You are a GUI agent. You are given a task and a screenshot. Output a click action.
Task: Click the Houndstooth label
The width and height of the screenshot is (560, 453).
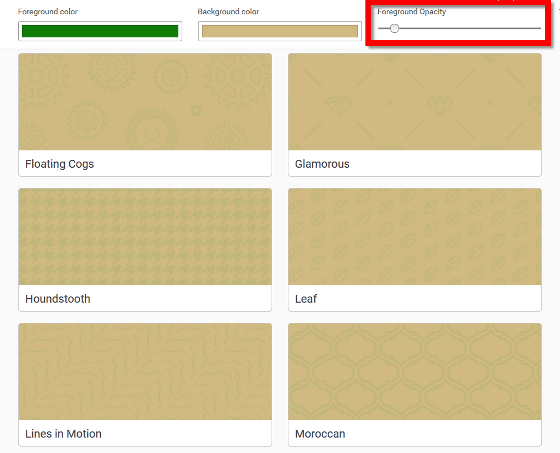[58, 299]
